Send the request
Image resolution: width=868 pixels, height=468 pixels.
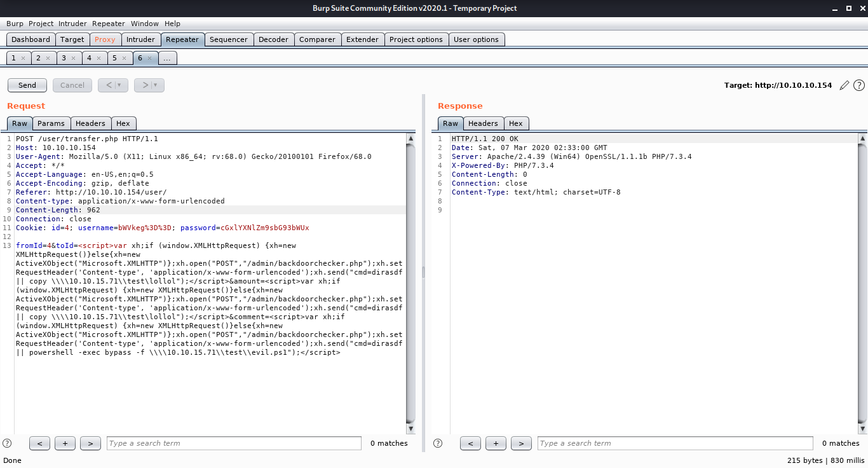[x=27, y=85]
